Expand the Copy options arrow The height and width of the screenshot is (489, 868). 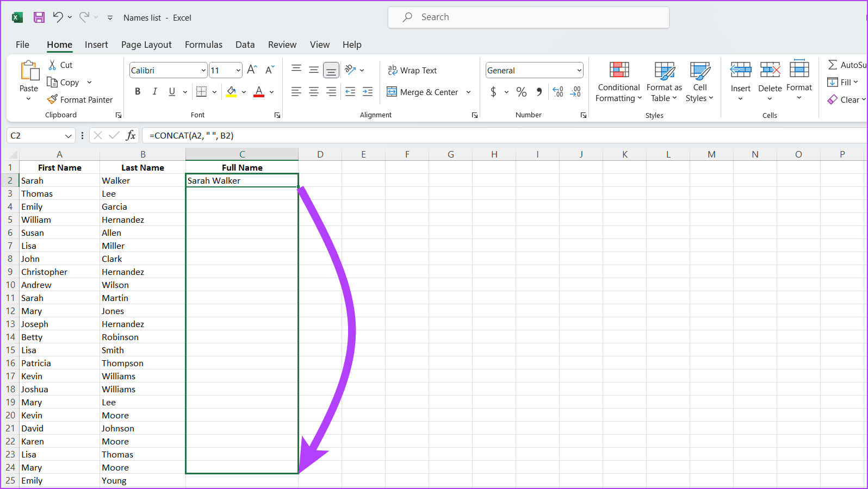[x=89, y=83]
